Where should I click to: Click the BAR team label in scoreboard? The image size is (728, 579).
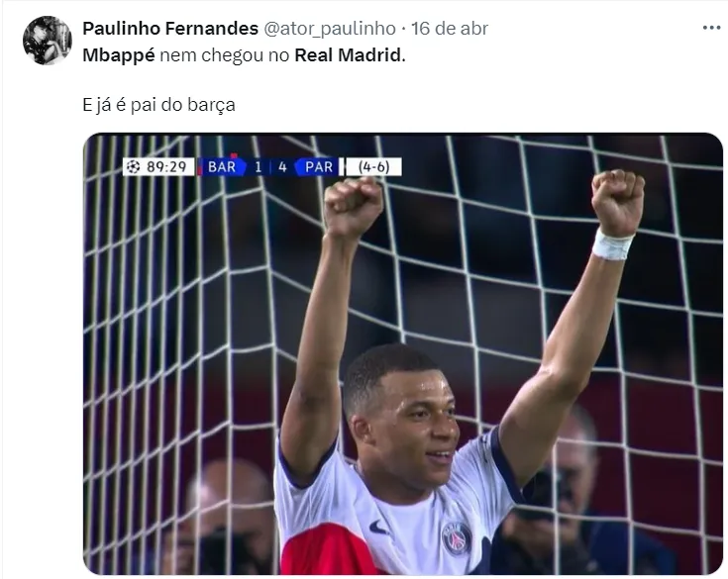(222, 166)
